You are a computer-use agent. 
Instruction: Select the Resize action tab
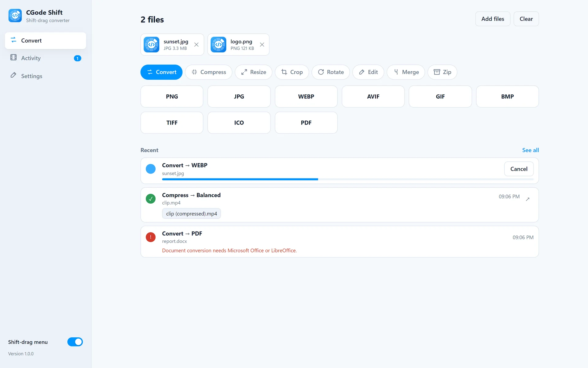tap(254, 72)
